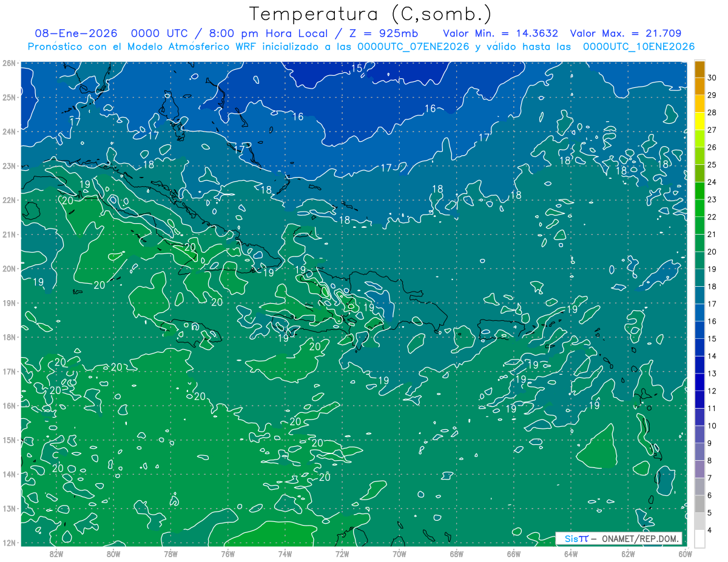728x562 pixels.
Task: Click the "20N" latitude axis label
Action: click(x=9, y=269)
